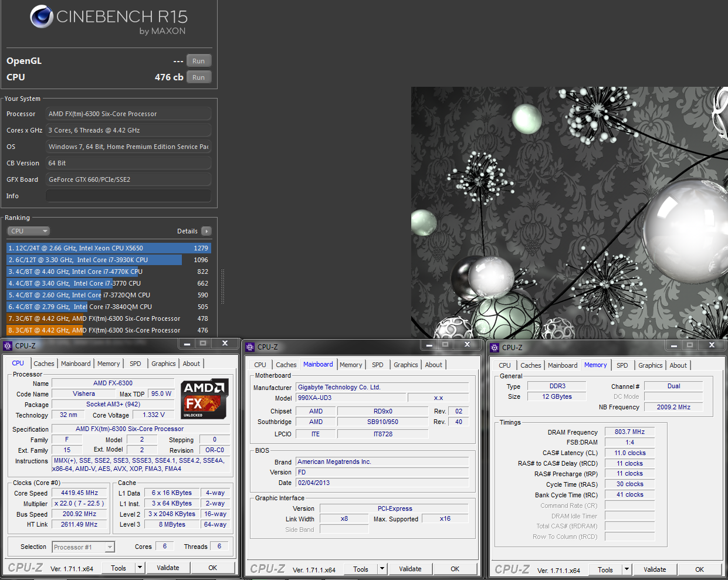The image size is (728, 580).
Task: Click Core Speed value 4419.45 MHz
Action: (x=80, y=493)
